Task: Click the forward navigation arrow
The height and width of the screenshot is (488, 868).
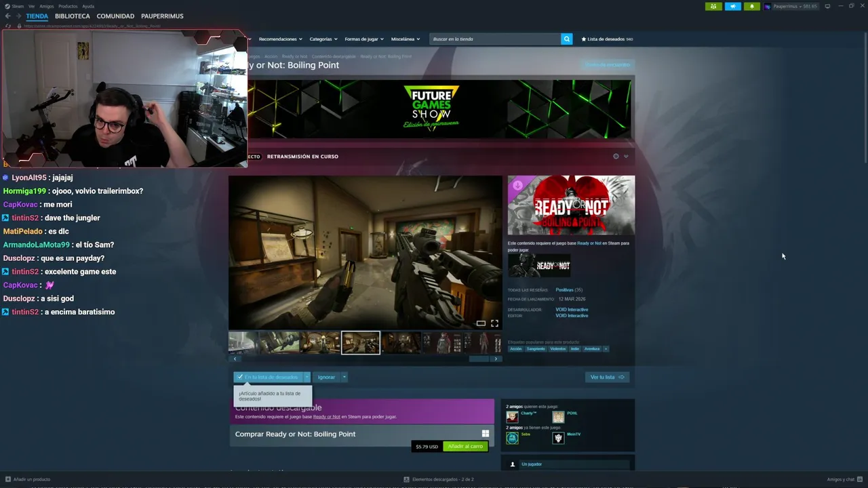Action: (18, 16)
